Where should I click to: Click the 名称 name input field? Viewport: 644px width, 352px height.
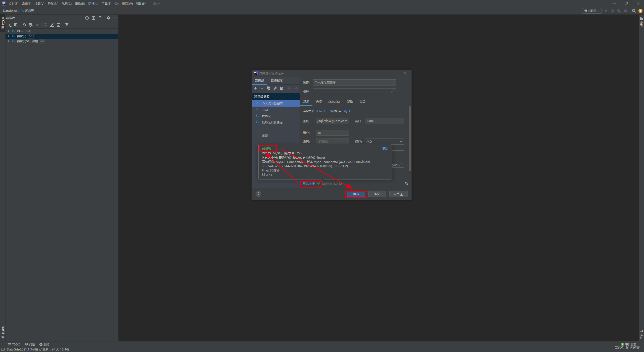click(x=354, y=82)
